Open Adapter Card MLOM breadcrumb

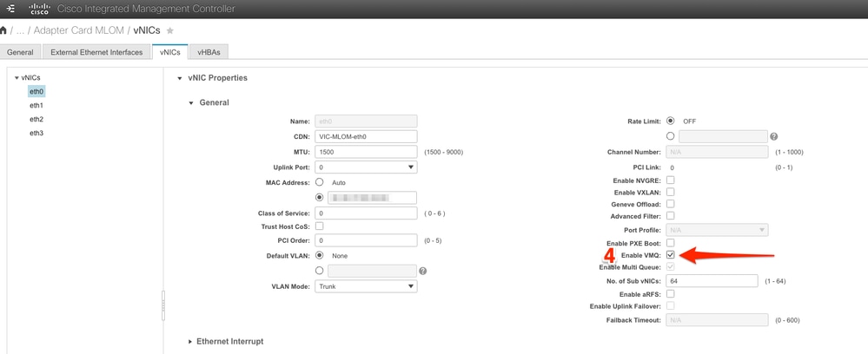(78, 30)
